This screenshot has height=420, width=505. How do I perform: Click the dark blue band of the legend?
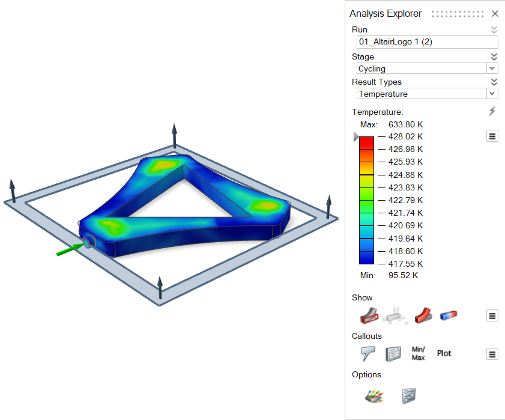366,258
